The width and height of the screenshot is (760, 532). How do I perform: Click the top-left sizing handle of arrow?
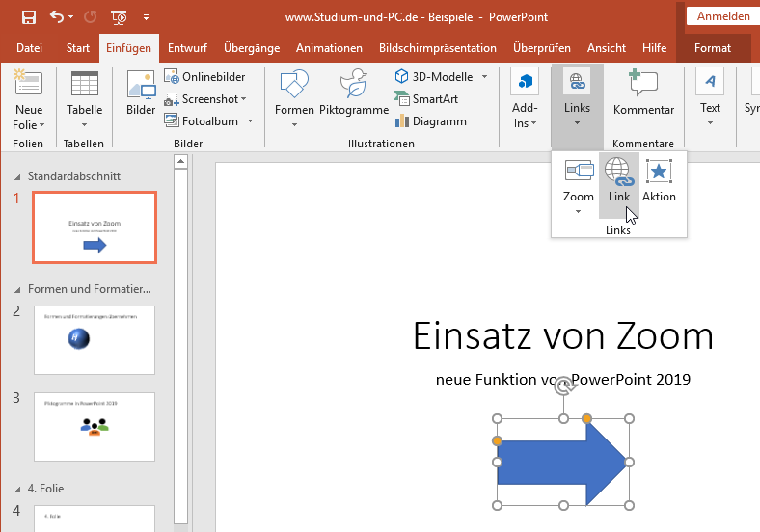pyautogui.click(x=497, y=418)
